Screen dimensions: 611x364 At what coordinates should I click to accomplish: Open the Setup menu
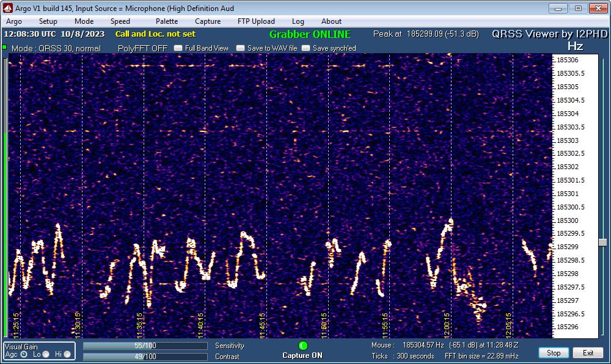[48, 21]
